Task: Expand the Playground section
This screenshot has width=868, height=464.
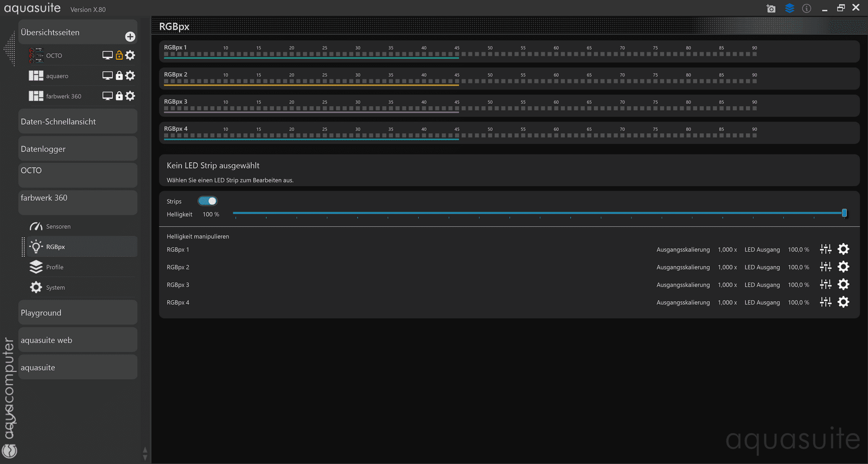Action: point(78,313)
